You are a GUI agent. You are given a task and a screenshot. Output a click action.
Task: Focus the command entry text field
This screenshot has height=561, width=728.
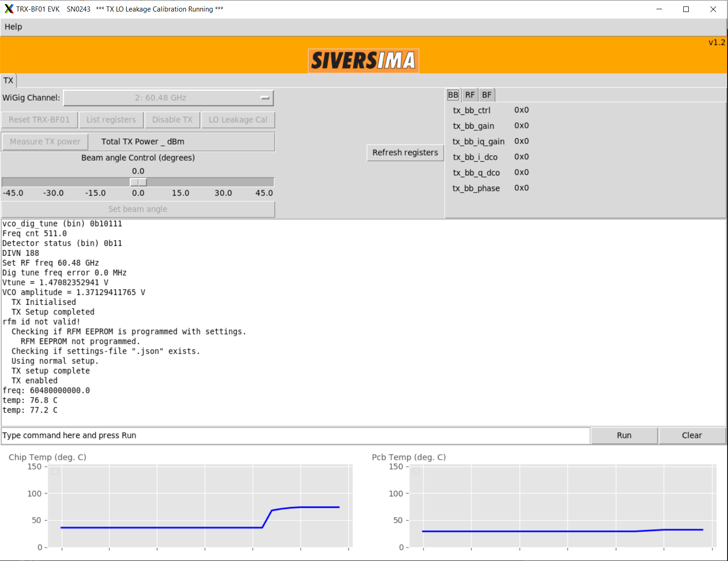pyautogui.click(x=295, y=435)
